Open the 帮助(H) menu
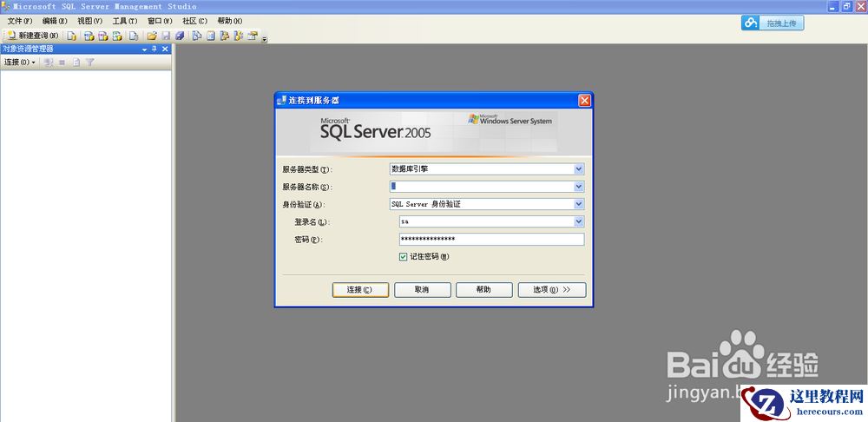 pos(230,21)
